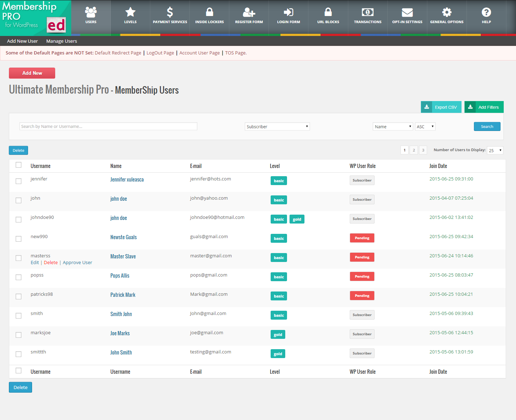The image size is (516, 420).
Task: Click the gold level badge for smittth
Action: [x=278, y=354]
